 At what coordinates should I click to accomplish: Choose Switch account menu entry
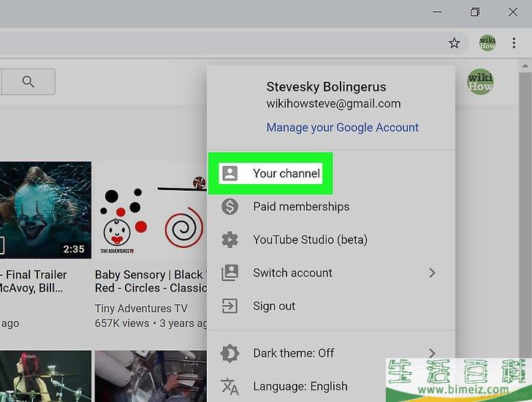pyautogui.click(x=331, y=273)
